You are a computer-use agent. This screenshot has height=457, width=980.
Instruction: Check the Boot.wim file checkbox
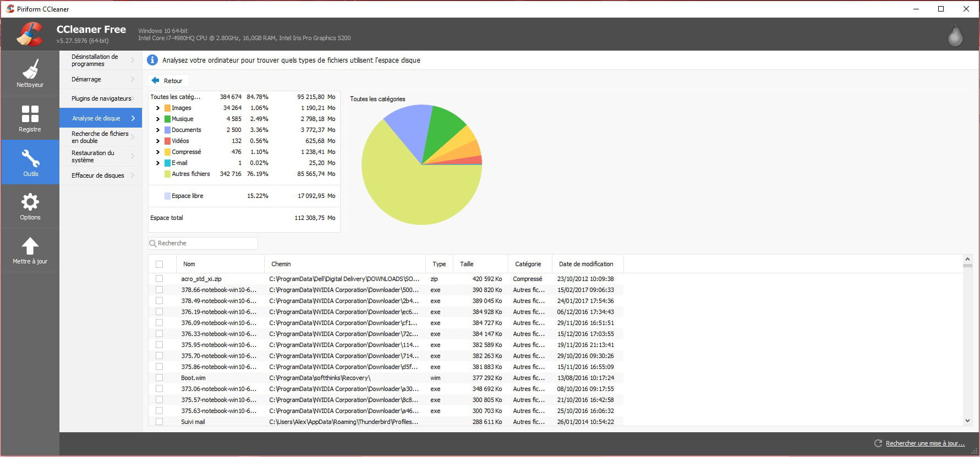click(x=159, y=378)
